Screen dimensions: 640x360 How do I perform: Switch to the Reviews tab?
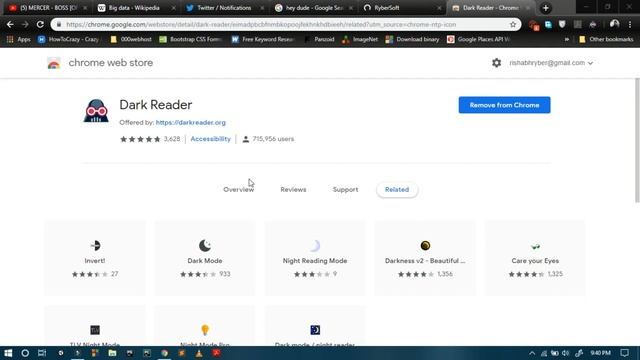pos(293,190)
